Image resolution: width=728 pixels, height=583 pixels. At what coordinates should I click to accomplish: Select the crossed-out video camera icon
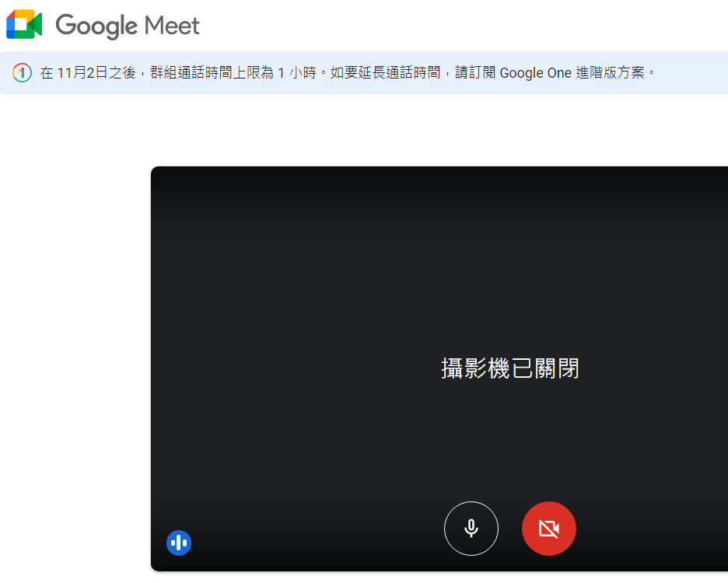[548, 529]
